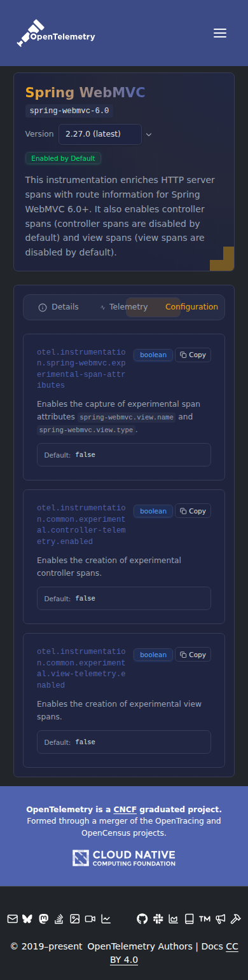Click the boolean badge for controller-telemetry.enabled
The width and height of the screenshot is (248, 980).
(x=153, y=511)
